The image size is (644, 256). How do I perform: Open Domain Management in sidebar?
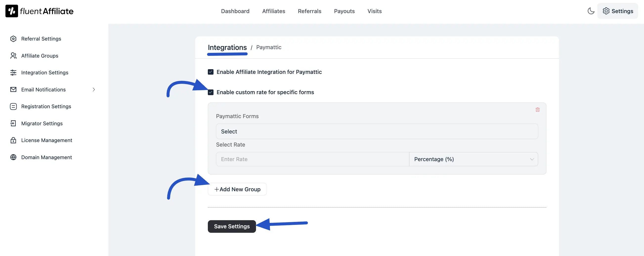46,157
